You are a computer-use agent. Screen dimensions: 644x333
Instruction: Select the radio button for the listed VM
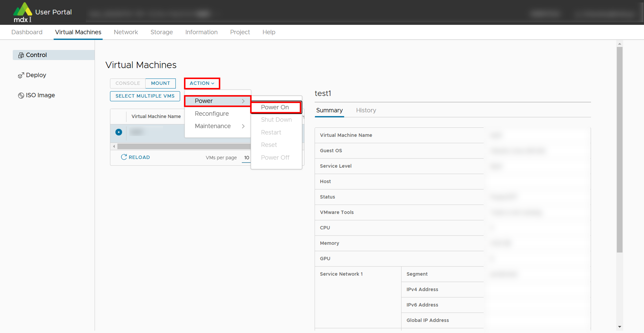coord(119,132)
